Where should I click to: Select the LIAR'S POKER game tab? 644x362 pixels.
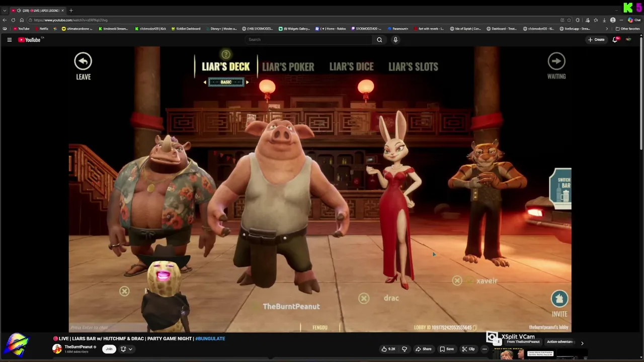click(x=288, y=67)
